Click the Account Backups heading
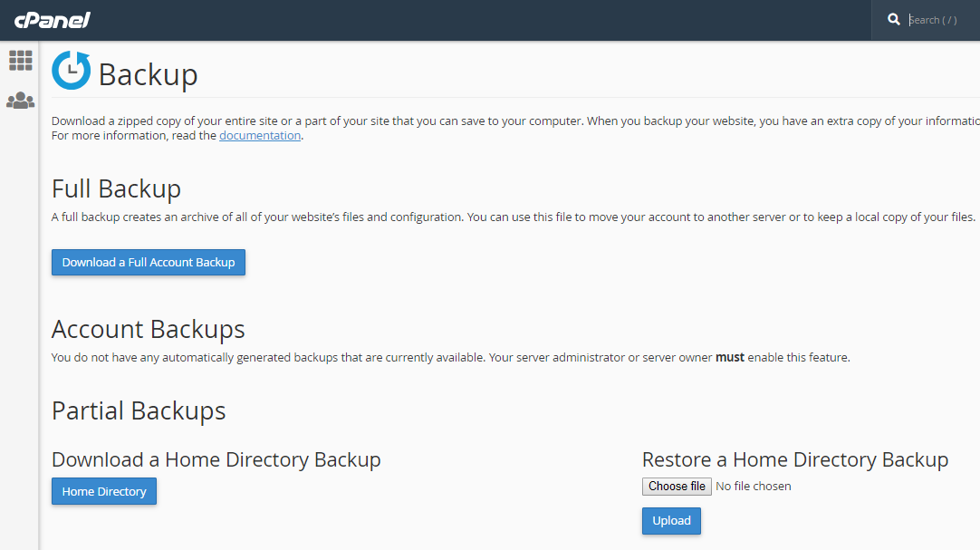This screenshot has height=550, width=980. [148, 329]
